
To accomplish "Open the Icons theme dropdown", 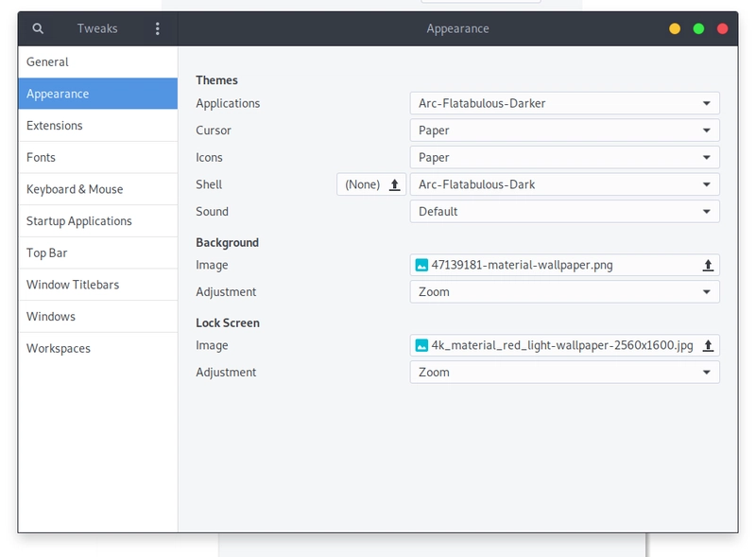I will (564, 157).
